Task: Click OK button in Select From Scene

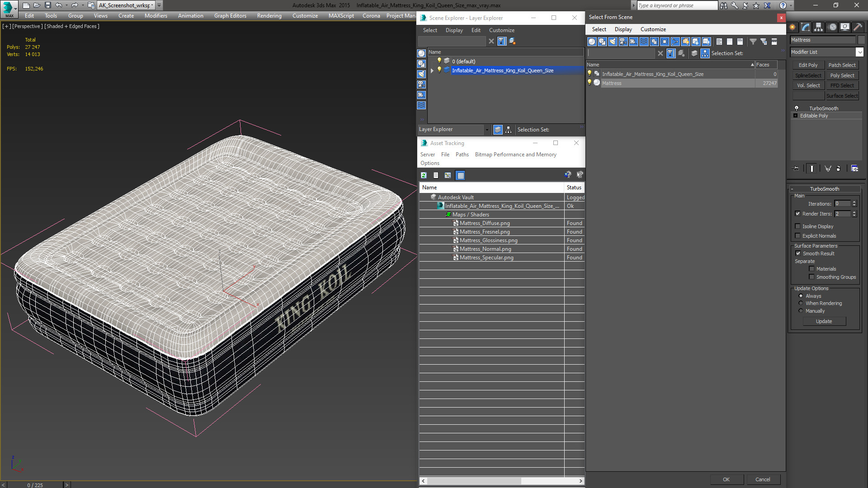Action: 726,479
